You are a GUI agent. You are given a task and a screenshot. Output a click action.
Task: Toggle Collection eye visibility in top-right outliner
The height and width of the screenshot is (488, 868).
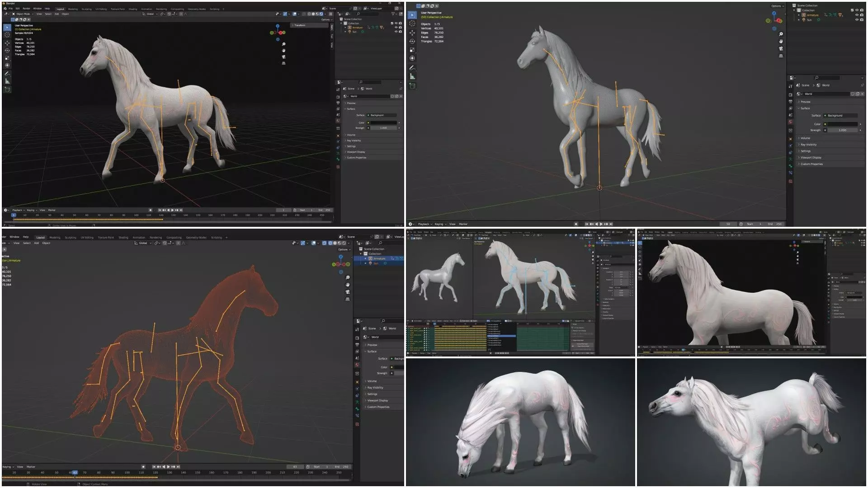tap(856, 10)
